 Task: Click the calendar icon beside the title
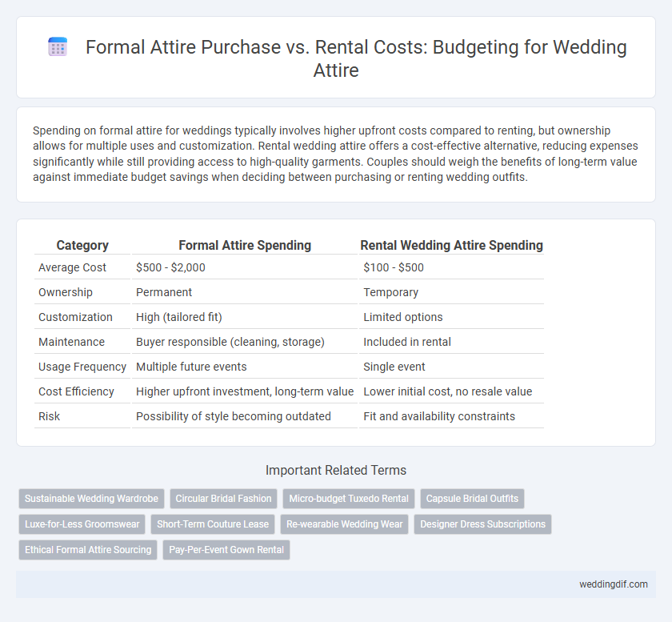(x=58, y=46)
